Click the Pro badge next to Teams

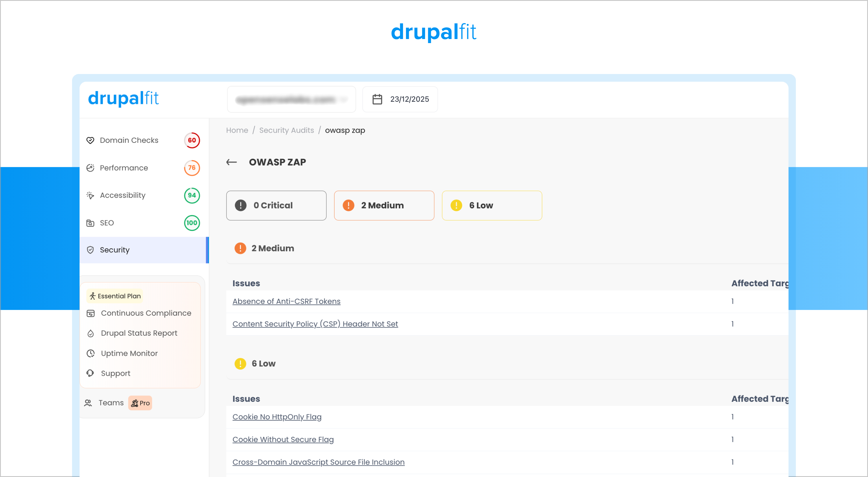click(140, 403)
